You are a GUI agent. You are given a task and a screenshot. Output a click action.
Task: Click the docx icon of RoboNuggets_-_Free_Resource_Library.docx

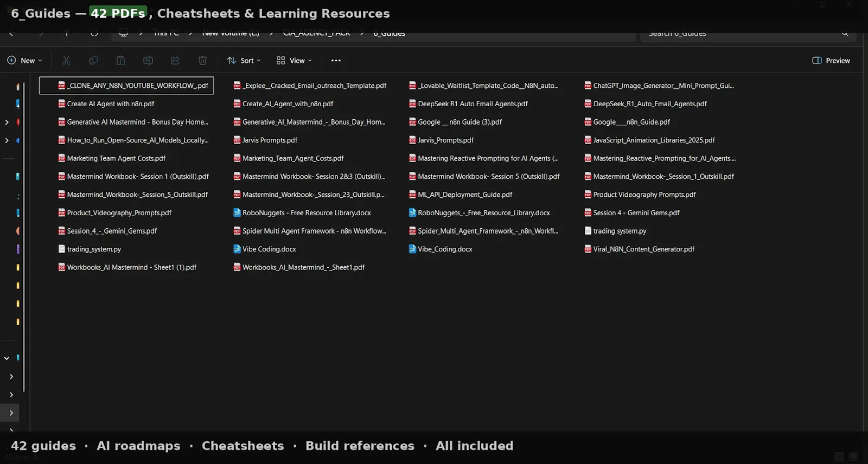[412, 212]
